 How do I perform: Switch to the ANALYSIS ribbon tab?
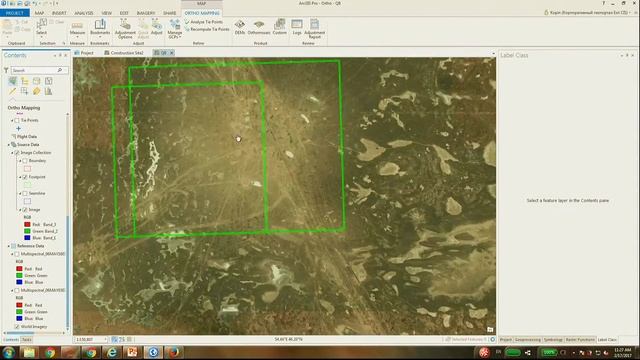click(x=84, y=13)
